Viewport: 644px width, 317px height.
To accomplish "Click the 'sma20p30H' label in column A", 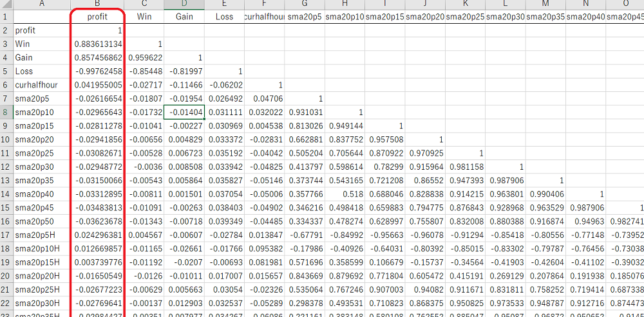I will point(42,303).
